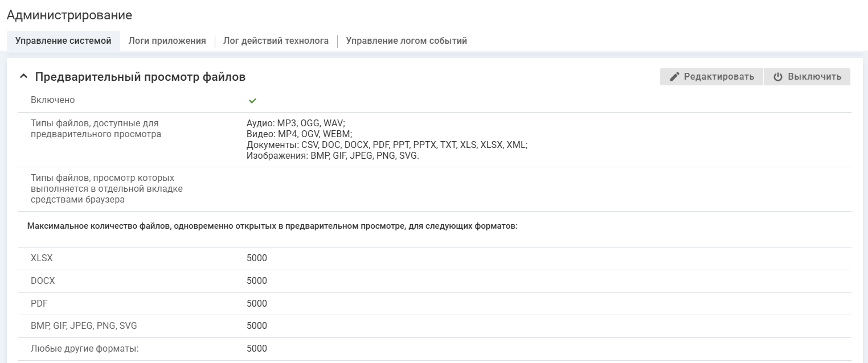Select the 5000 value in XLSX row
The image size is (868, 363).
[x=256, y=258]
